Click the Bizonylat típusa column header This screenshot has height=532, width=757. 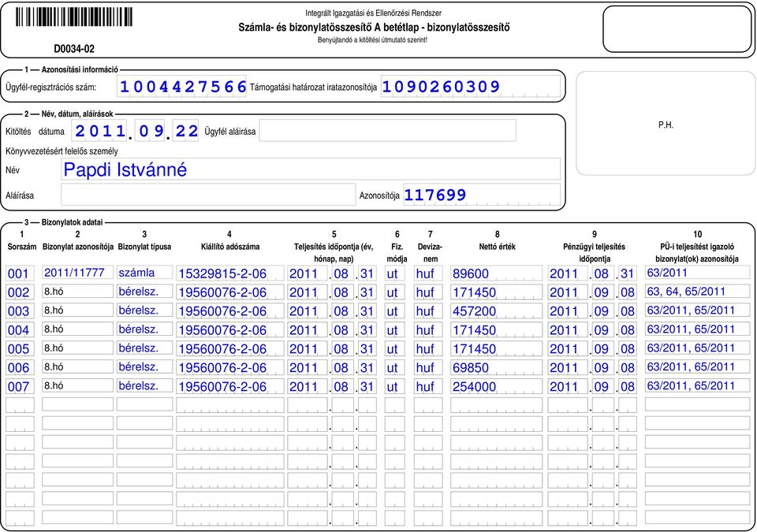144,246
